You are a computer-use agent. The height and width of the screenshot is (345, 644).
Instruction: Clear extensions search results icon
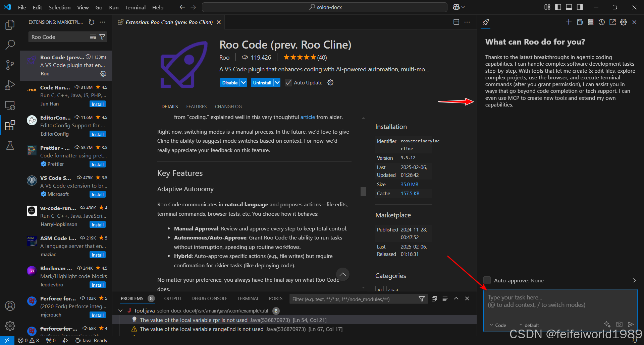tap(93, 37)
